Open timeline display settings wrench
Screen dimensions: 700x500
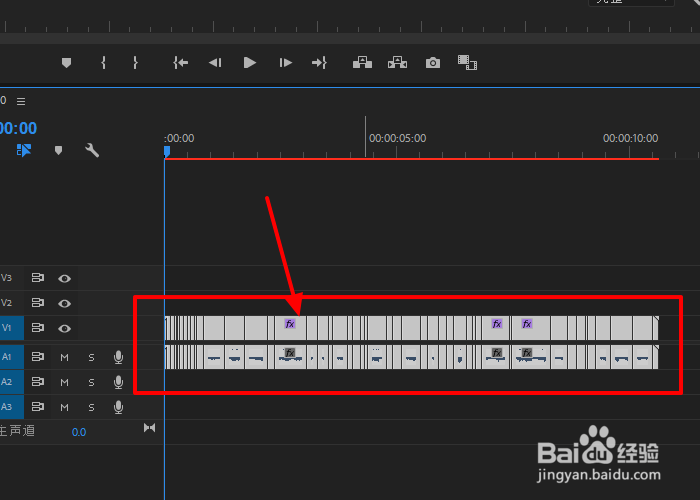(92, 150)
